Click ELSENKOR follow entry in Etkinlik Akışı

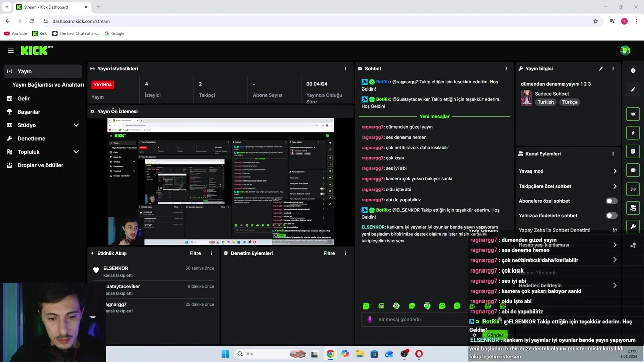point(152,271)
